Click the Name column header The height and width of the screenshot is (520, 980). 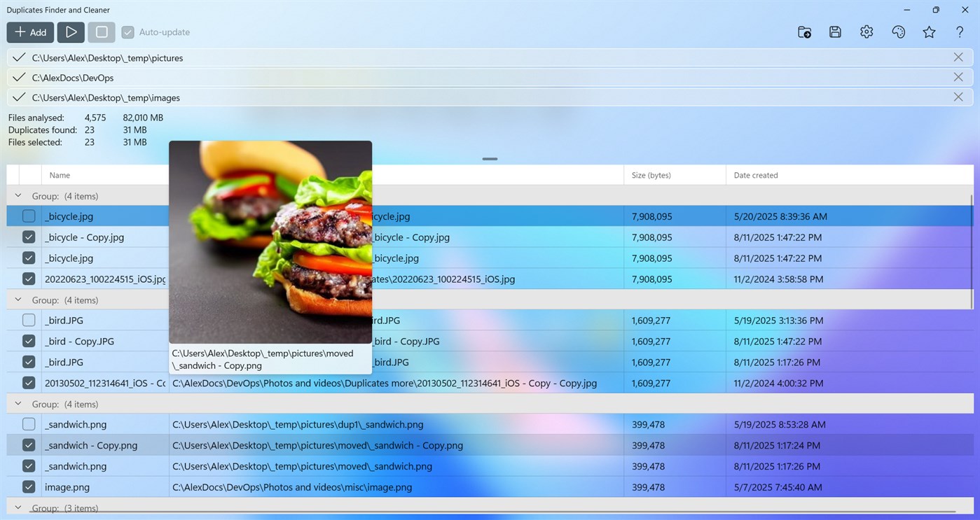[59, 175]
